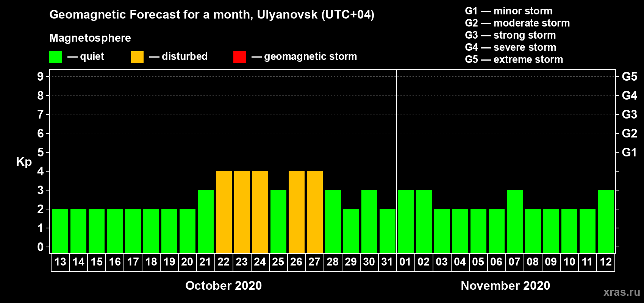The width and height of the screenshot is (644, 303).
Task: Click the 'disturbed' legend label
Action: [184, 56]
